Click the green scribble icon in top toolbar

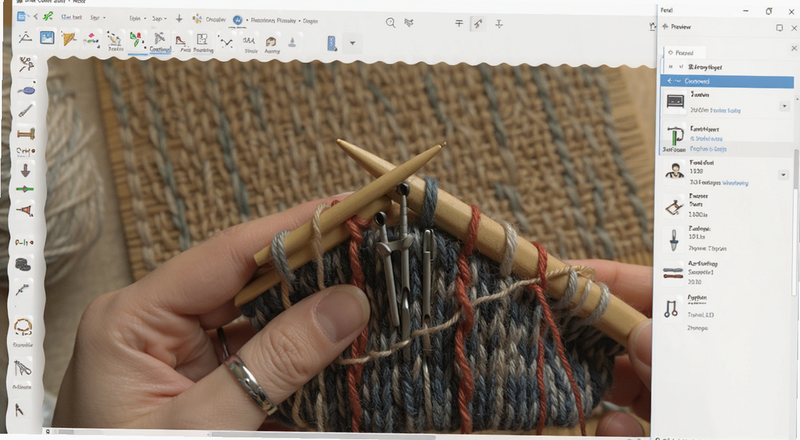(x=47, y=17)
